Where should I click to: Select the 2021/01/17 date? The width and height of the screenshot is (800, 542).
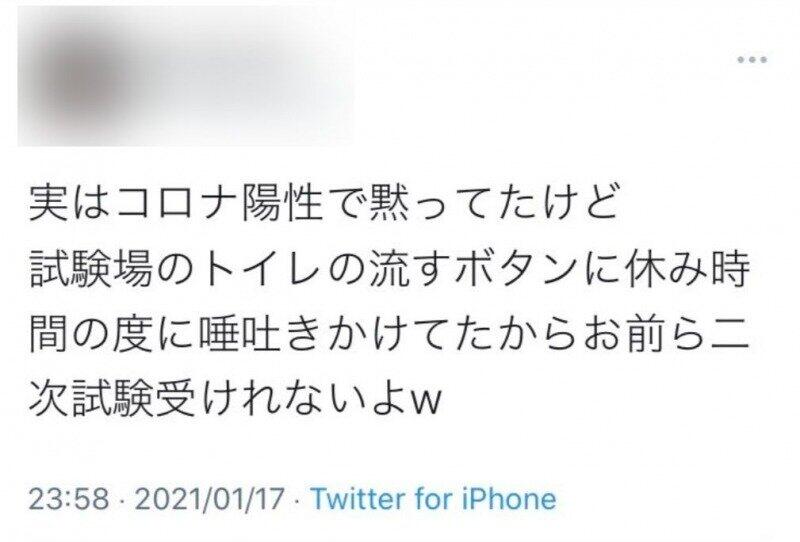pos(209,499)
